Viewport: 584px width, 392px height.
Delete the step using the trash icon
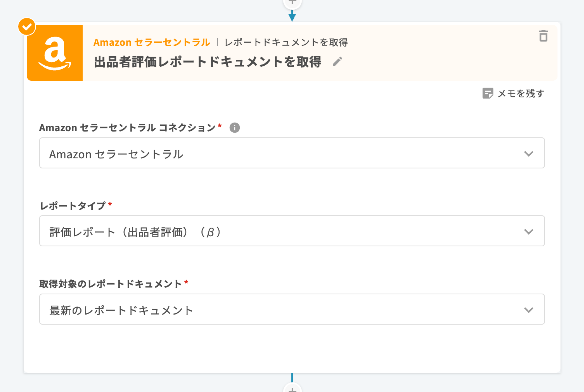[x=543, y=36]
